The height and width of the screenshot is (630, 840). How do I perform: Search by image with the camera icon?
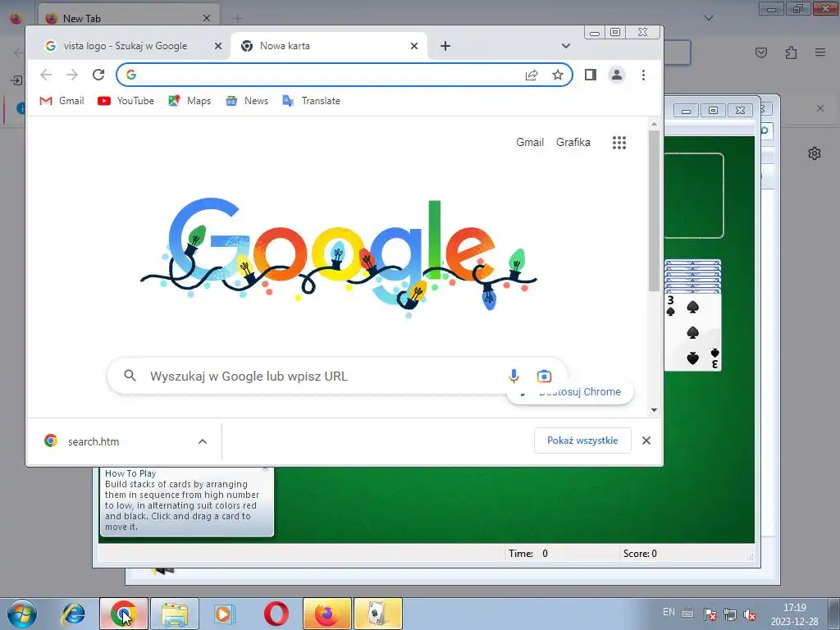point(544,376)
